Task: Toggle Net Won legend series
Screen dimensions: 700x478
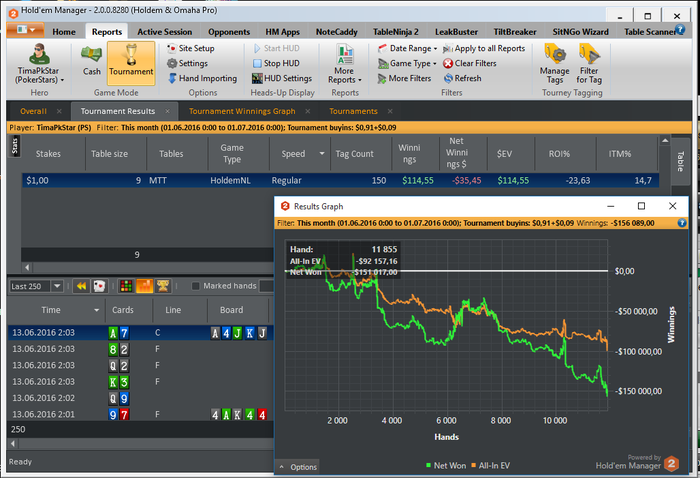Action: [x=446, y=466]
